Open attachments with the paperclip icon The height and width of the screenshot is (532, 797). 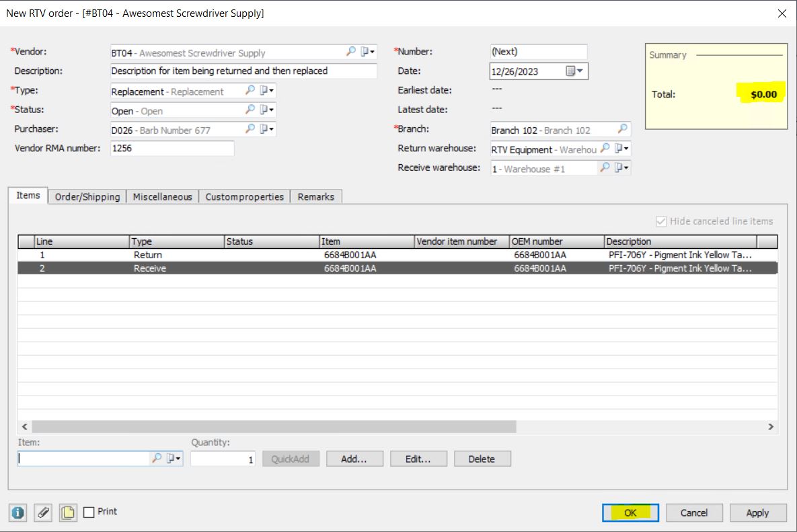pyautogui.click(x=43, y=512)
